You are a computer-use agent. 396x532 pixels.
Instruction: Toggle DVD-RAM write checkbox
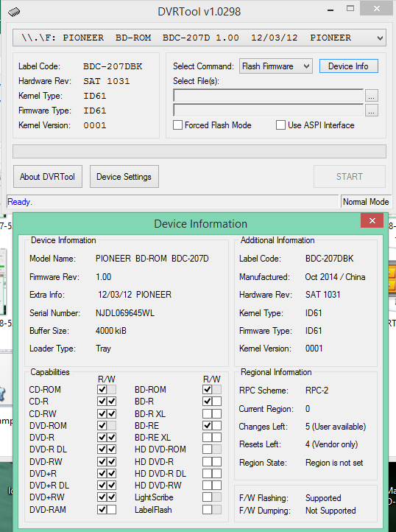click(112, 510)
